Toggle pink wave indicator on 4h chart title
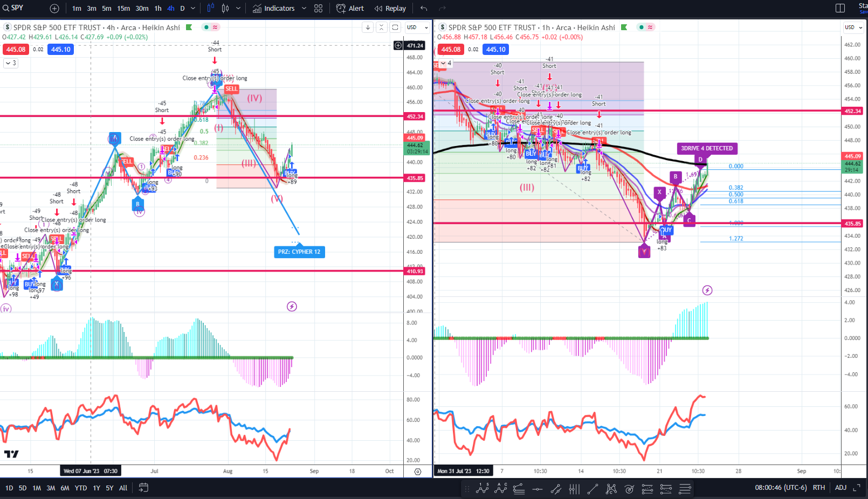868x499 pixels. [215, 27]
